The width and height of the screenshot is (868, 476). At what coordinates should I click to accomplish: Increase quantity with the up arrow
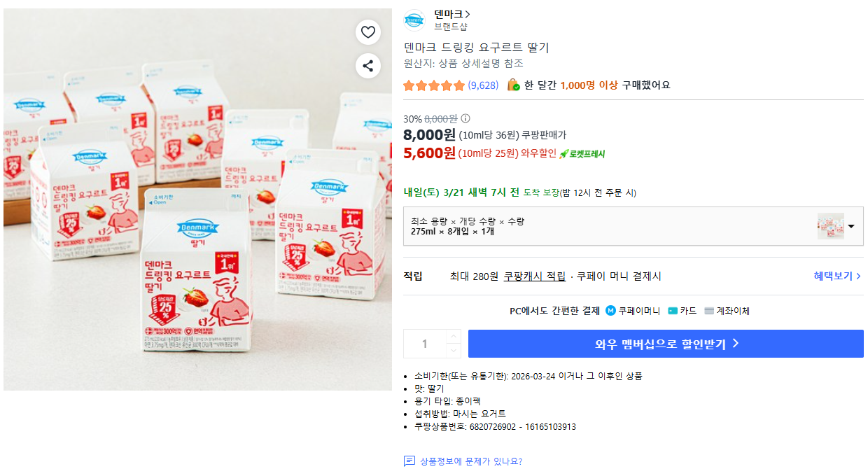tap(453, 337)
